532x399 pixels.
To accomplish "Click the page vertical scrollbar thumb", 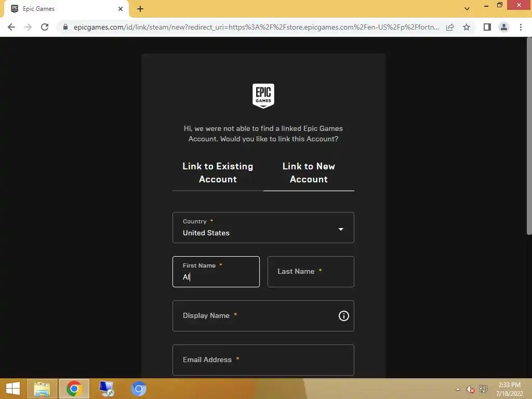I will coord(529,136).
